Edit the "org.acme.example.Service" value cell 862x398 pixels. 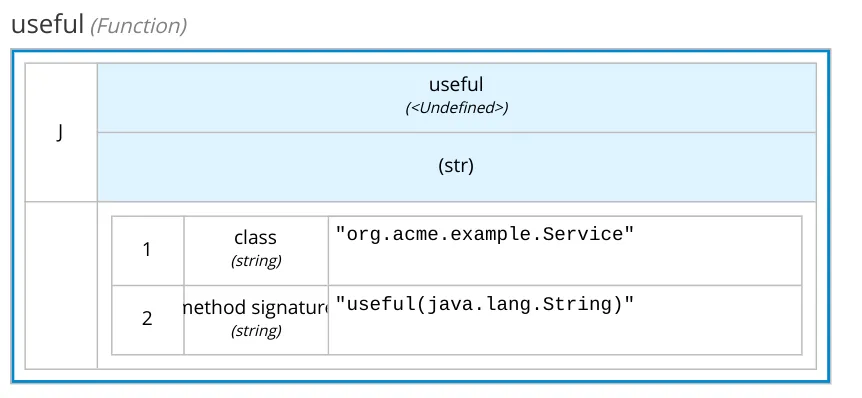click(x=565, y=251)
